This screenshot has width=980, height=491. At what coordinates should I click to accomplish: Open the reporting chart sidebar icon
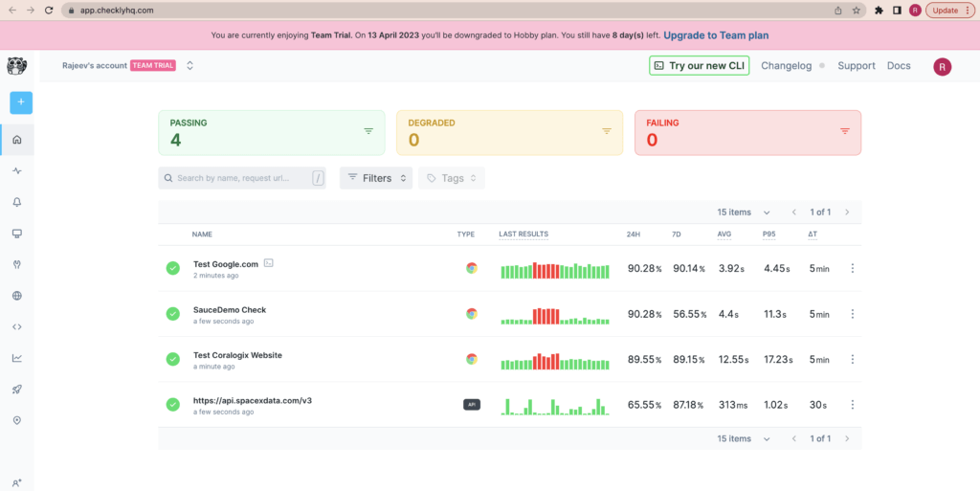point(17,358)
